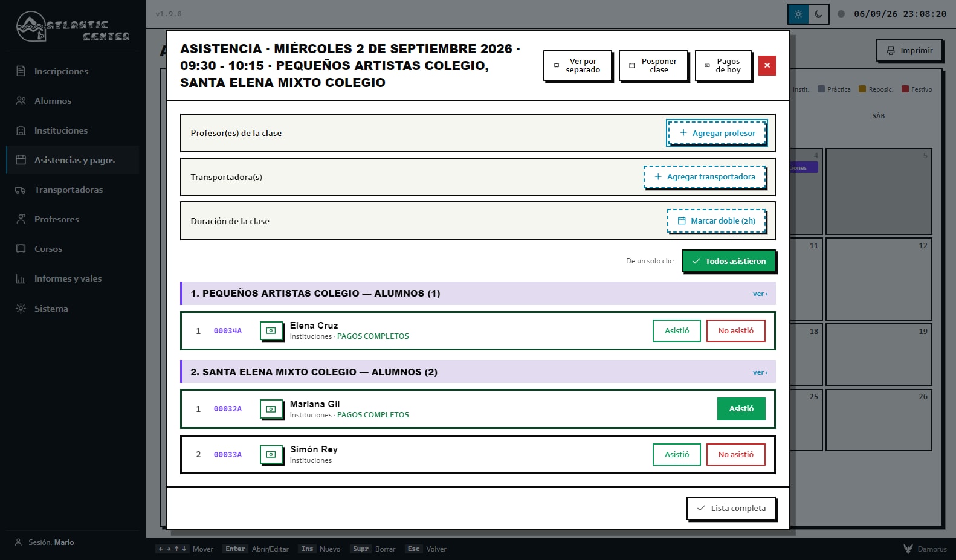Open Pagos de hoy
The image size is (956, 560).
(x=723, y=65)
